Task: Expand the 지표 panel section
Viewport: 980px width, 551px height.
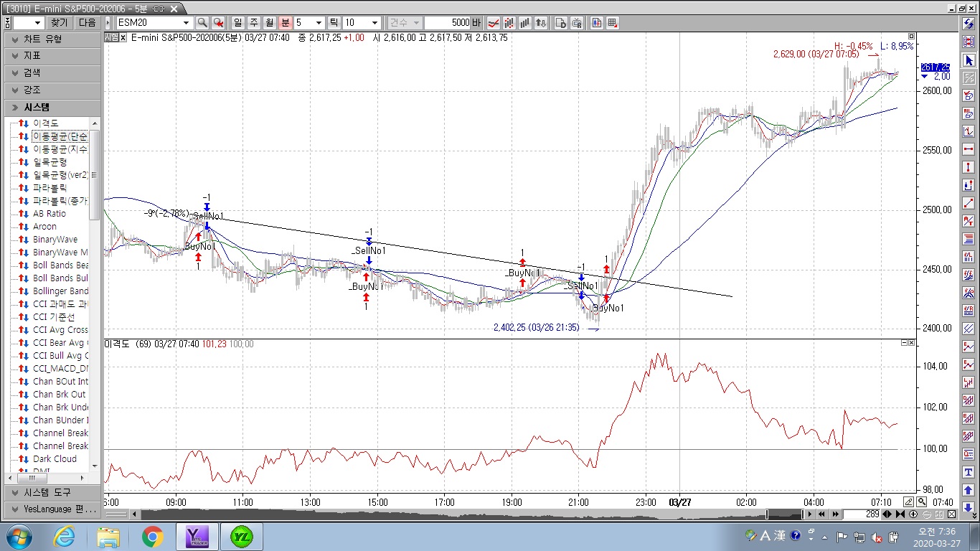Action: coord(52,56)
